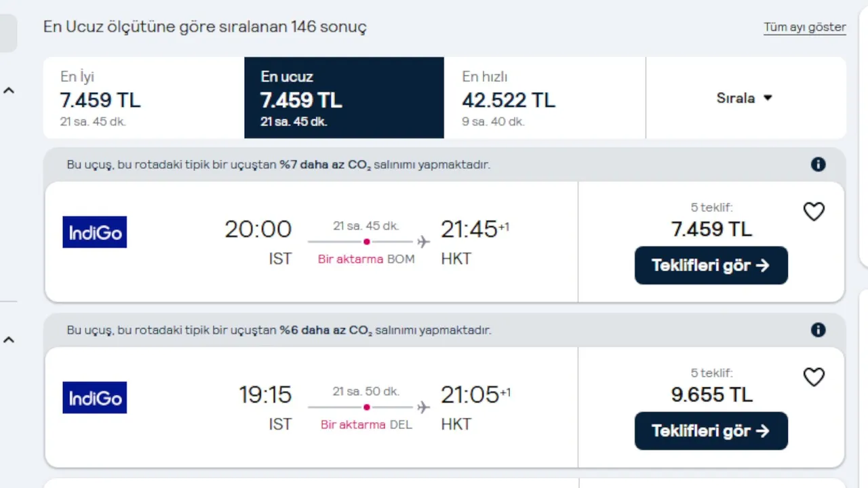Click the Bir aktarma BOM stop marker

click(x=367, y=242)
